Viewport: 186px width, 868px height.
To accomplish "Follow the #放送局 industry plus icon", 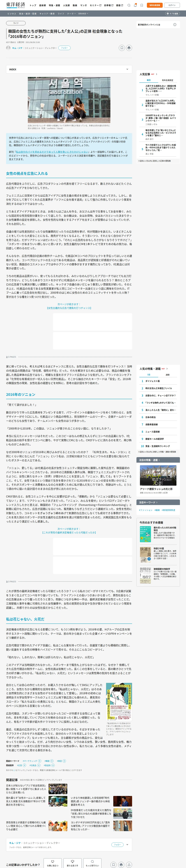I will point(53,765).
